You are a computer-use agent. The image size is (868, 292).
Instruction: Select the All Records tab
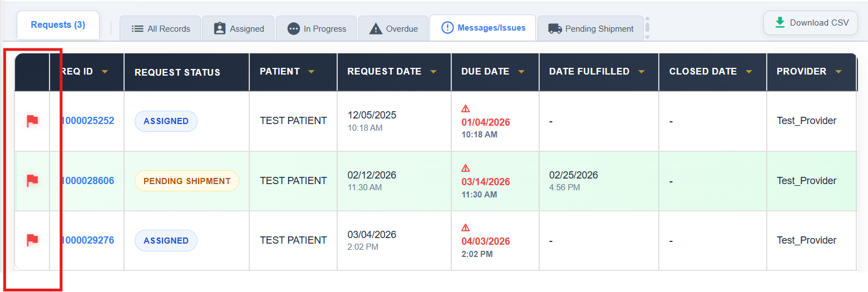click(x=161, y=28)
